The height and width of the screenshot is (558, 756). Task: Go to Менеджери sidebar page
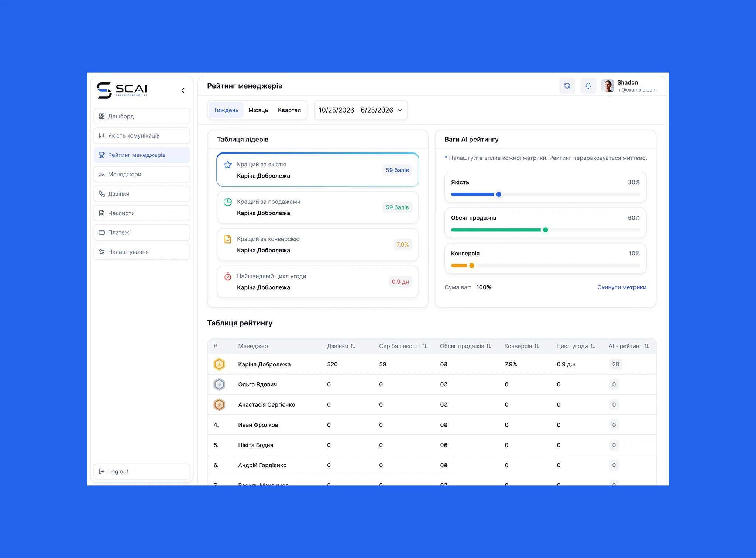pyautogui.click(x=142, y=175)
